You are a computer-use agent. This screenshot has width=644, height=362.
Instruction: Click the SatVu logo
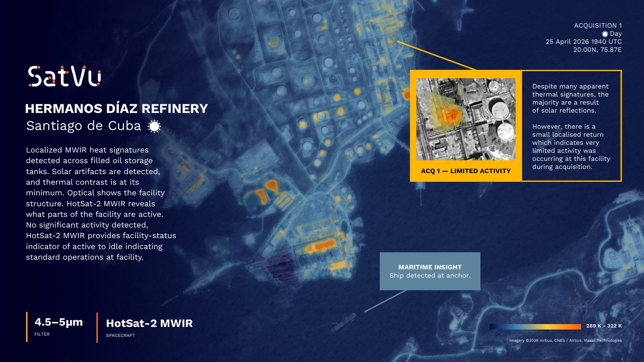(x=64, y=76)
